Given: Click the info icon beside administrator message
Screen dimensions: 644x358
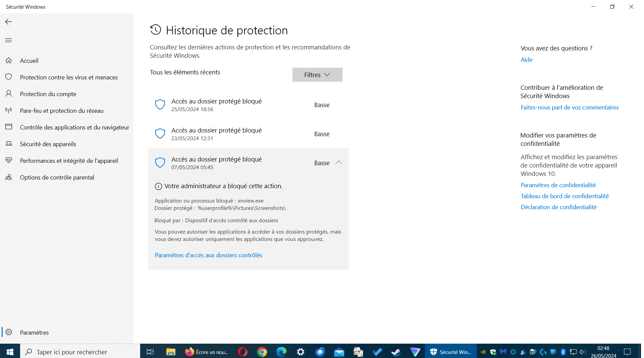Looking at the screenshot, I should pos(158,187).
